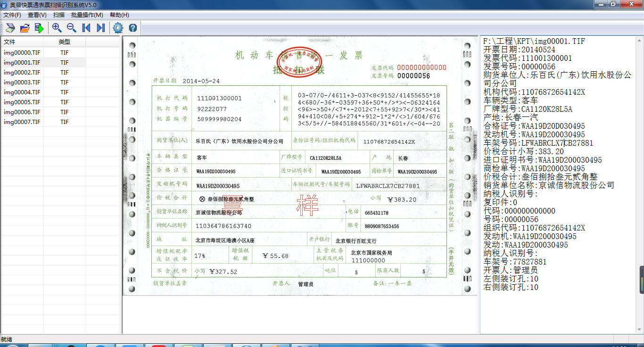
Task: Open the 文件(F) menu
Action: tap(12, 15)
